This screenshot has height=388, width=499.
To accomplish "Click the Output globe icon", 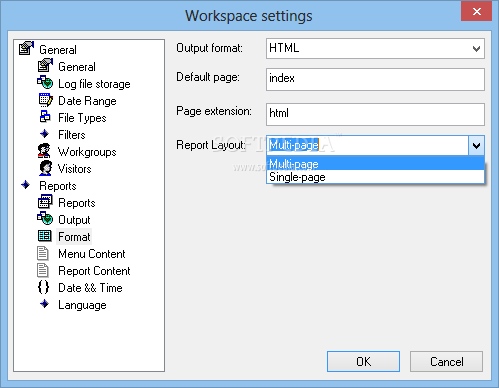I will (x=45, y=218).
